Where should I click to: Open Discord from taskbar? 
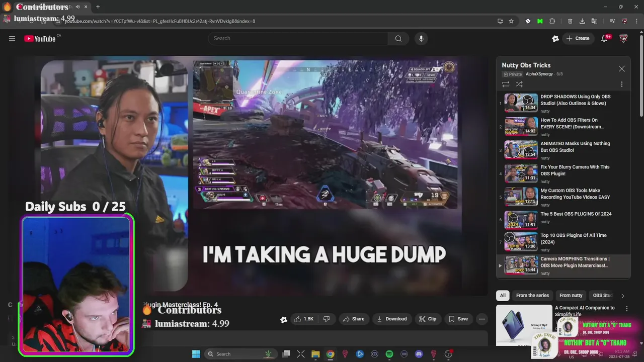pos(419,354)
